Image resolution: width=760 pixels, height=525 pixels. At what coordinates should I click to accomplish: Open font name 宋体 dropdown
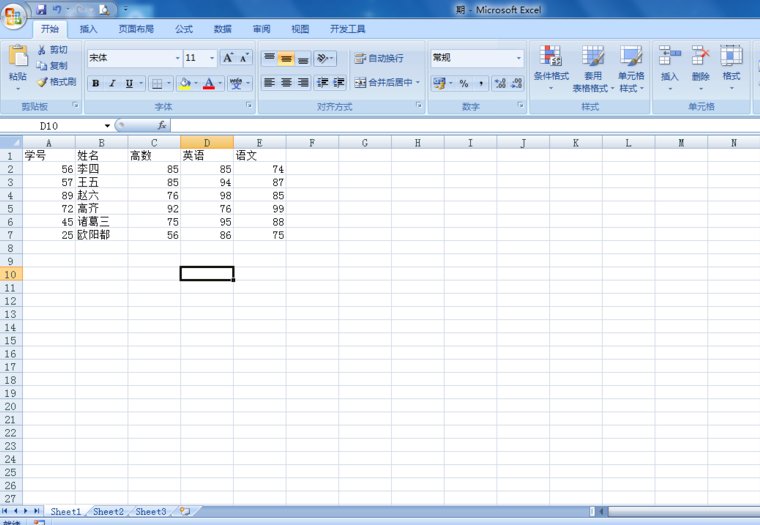[177, 58]
